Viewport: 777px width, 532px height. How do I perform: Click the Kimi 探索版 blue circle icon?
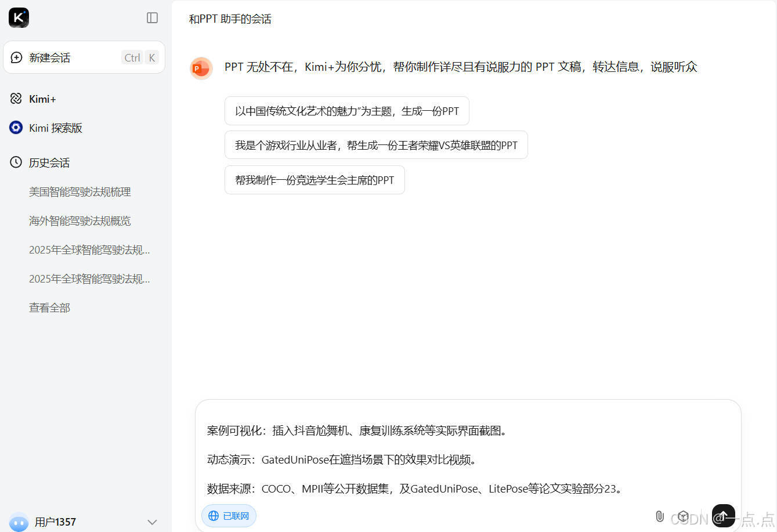16,128
